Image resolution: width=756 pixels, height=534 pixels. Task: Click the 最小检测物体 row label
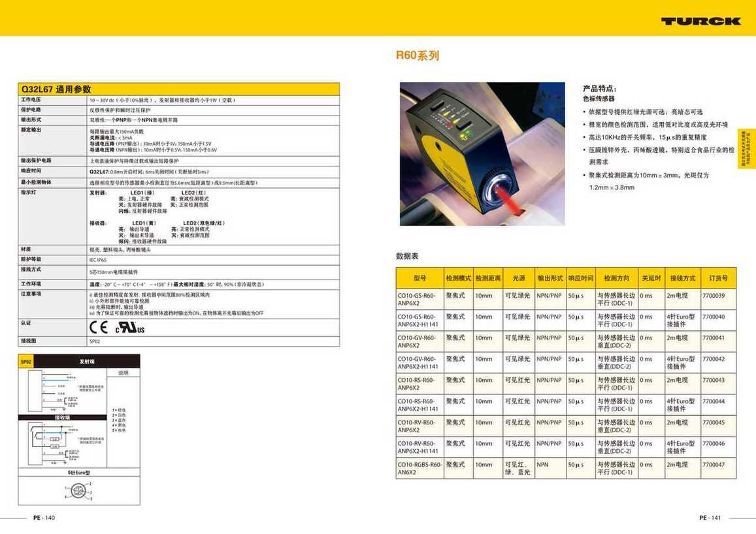point(36,183)
